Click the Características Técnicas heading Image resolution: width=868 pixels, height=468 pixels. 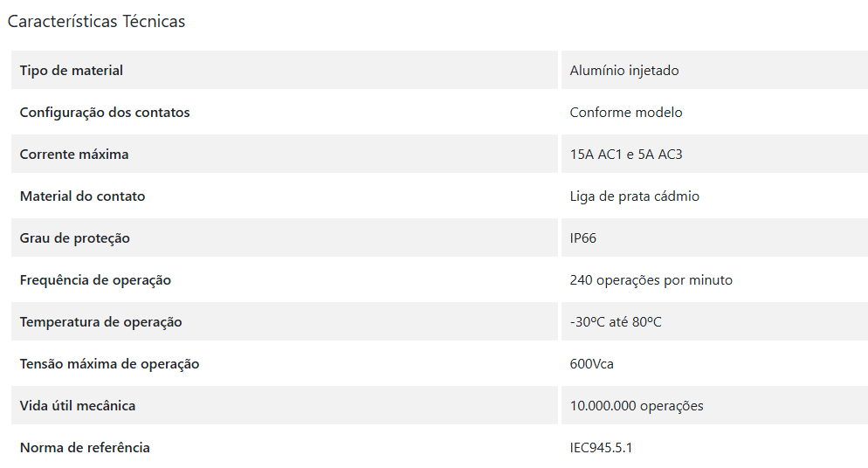[x=96, y=21]
